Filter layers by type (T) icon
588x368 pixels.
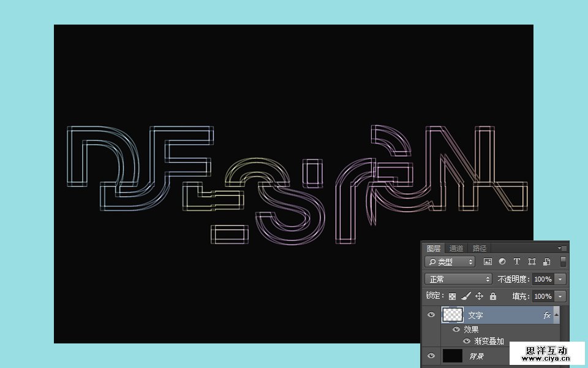tap(517, 262)
